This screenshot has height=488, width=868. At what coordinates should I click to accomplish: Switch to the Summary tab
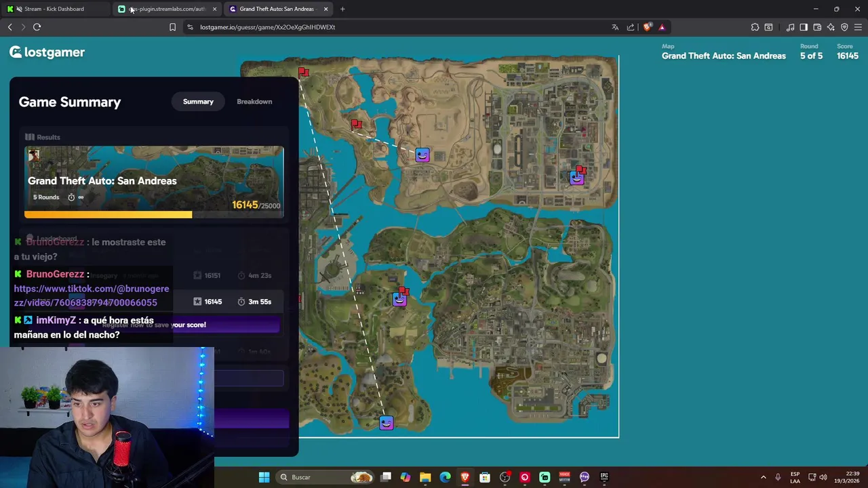(198, 102)
